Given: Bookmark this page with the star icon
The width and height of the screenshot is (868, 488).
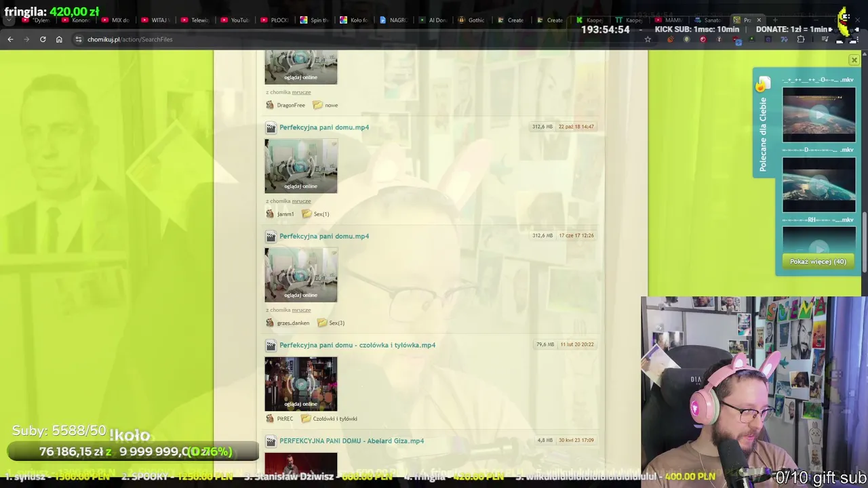Looking at the screenshot, I should 648,39.
